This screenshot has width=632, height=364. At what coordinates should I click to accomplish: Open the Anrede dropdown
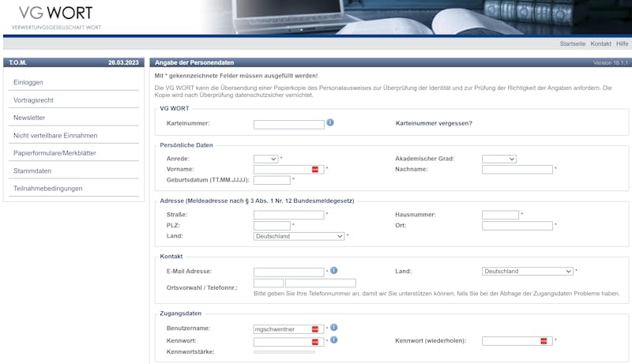coord(265,159)
